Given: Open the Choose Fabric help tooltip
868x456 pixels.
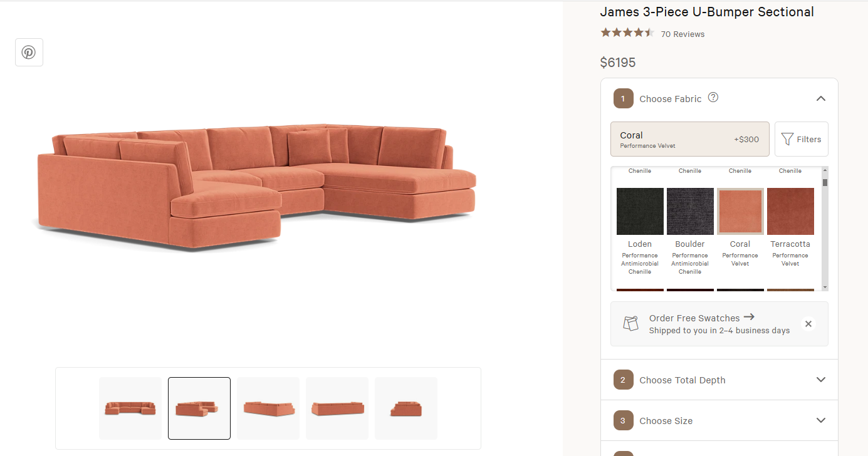Looking at the screenshot, I should coord(713,98).
